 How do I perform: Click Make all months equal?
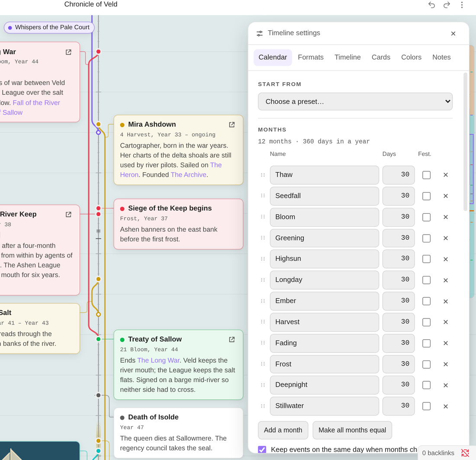(352, 430)
